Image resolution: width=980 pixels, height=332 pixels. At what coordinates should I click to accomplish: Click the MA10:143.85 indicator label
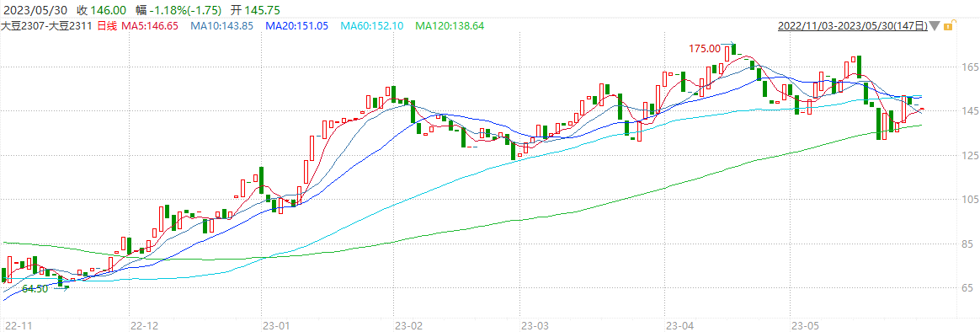tap(222, 26)
